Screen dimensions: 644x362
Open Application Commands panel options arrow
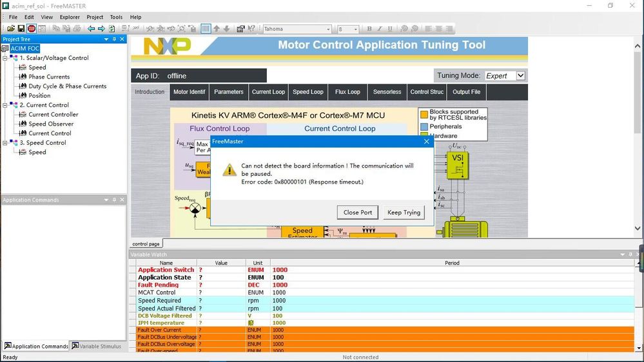tap(106, 200)
